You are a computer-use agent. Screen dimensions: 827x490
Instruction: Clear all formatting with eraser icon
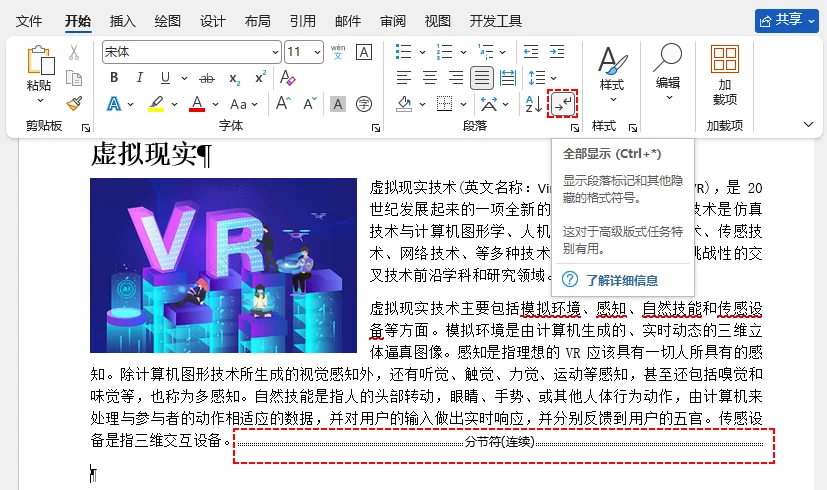287,78
